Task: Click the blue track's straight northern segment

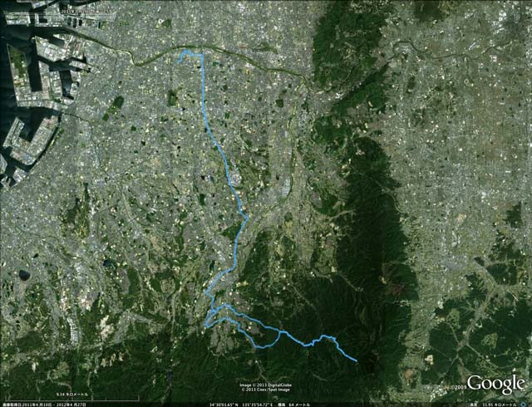Action: pyautogui.click(x=204, y=90)
